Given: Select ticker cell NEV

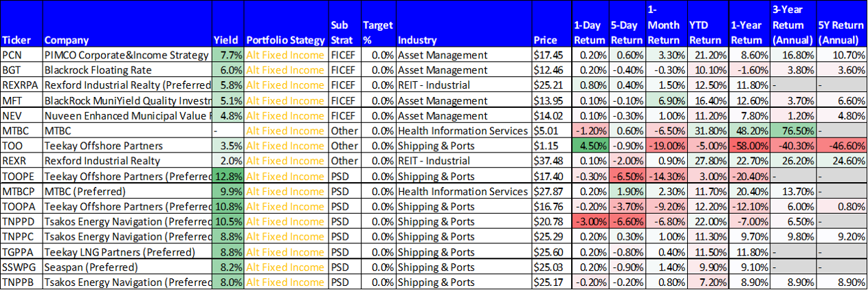Looking at the screenshot, I should click(21, 115).
